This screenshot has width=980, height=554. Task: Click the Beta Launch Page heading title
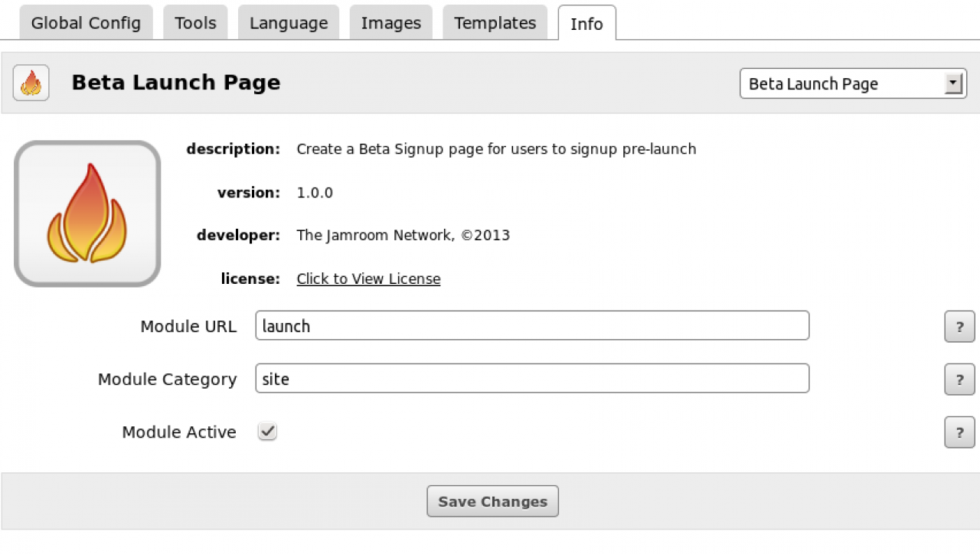[x=176, y=83]
